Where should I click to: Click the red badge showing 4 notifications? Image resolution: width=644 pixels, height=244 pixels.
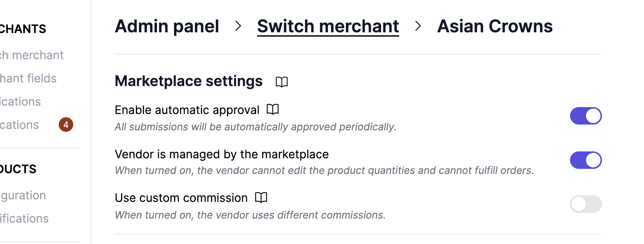tap(66, 125)
